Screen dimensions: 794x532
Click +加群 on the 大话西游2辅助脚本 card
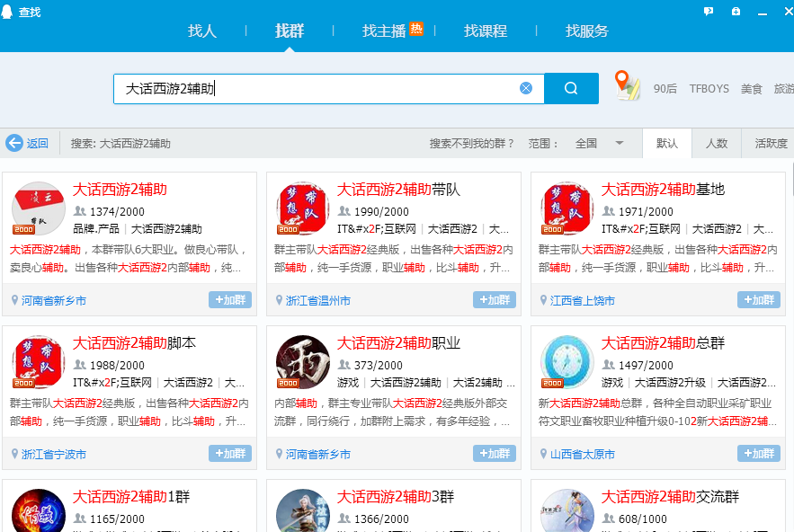tap(230, 454)
